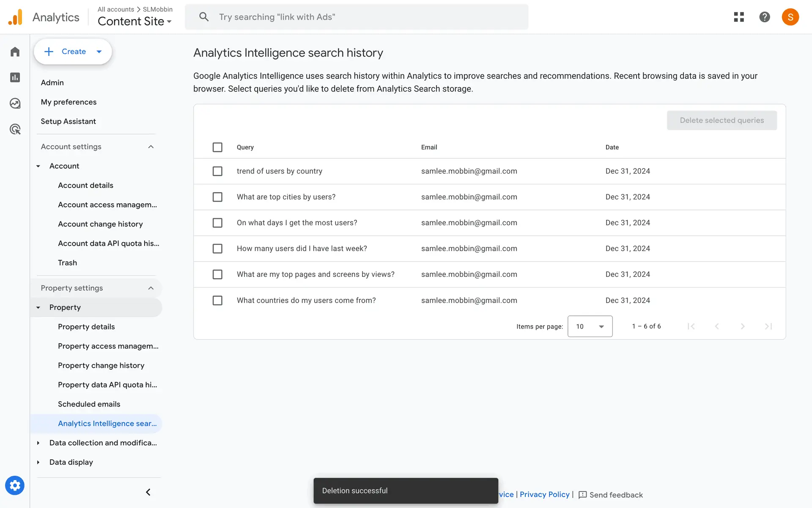Click the Analytics search input field
This screenshot has height=508, width=812.
click(364, 17)
